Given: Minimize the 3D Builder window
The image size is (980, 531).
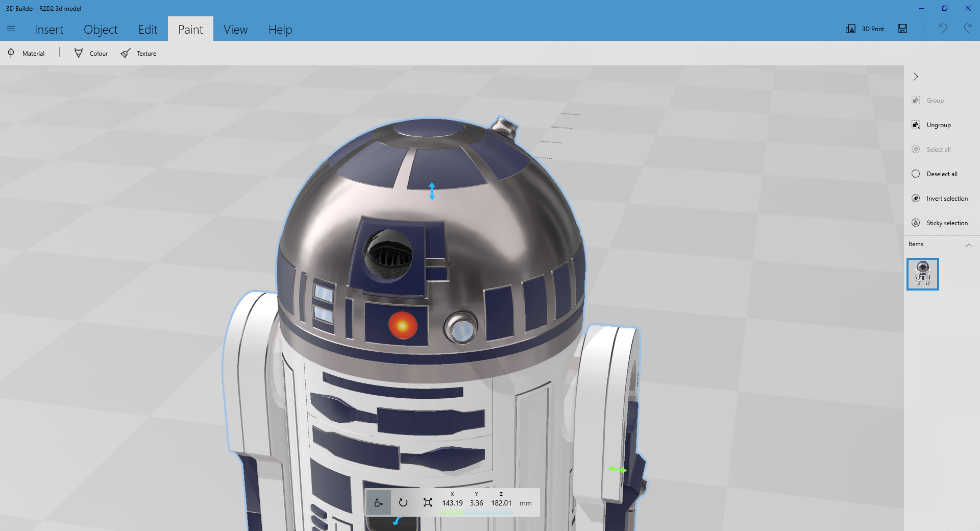Looking at the screenshot, I should 921,8.
